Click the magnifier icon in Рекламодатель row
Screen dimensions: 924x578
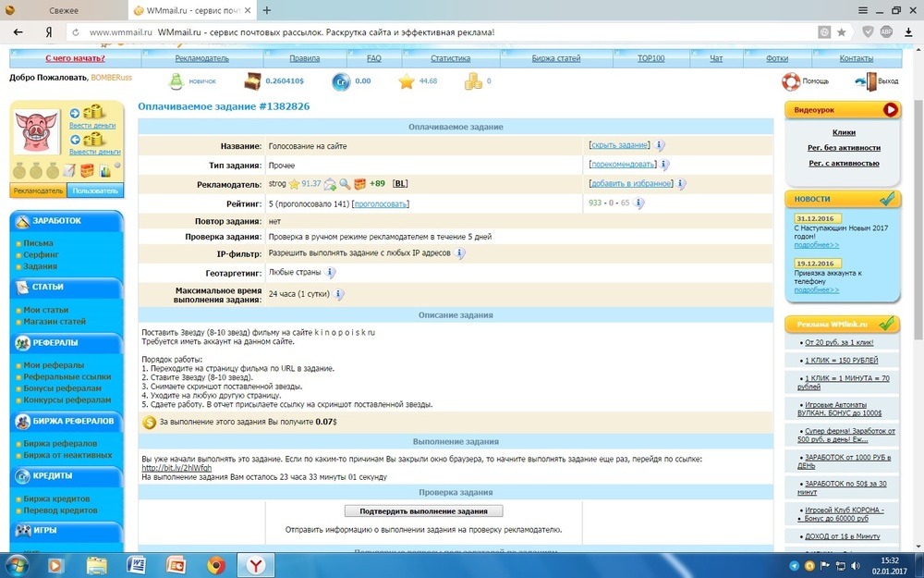pos(345,184)
